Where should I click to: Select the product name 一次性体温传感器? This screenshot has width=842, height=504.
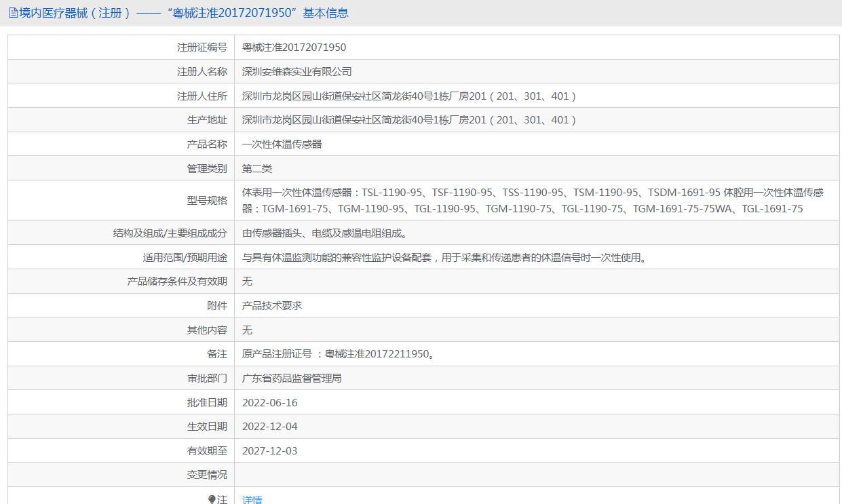pos(282,144)
